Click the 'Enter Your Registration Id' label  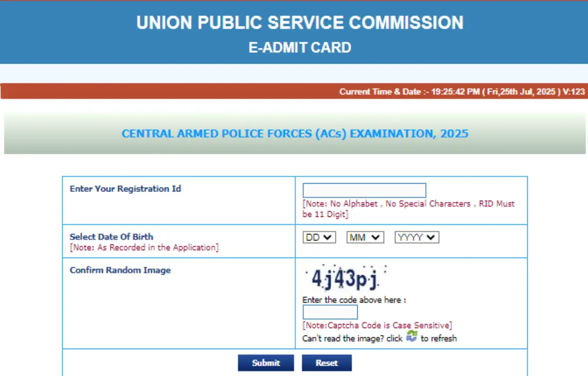125,188
